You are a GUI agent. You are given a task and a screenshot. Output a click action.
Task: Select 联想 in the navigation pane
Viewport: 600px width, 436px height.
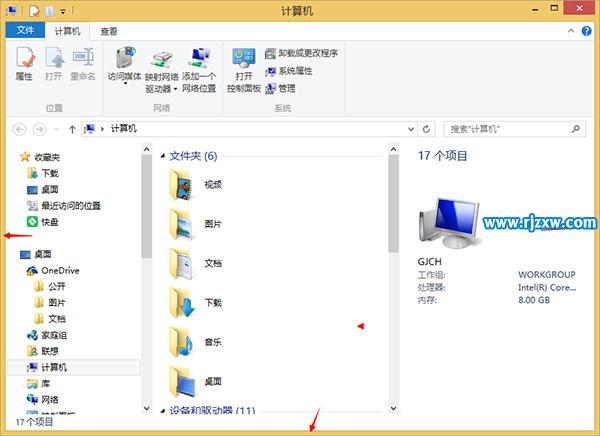pyautogui.click(x=43, y=351)
